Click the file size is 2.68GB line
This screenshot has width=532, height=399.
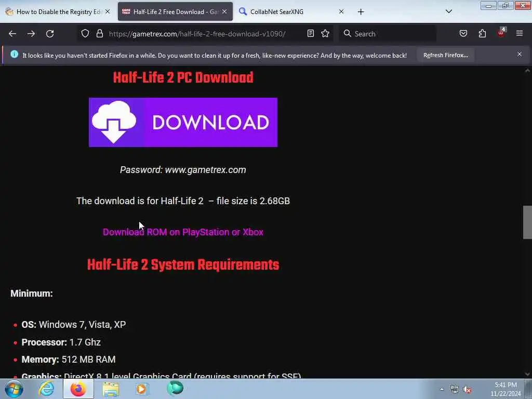pyautogui.click(x=183, y=201)
